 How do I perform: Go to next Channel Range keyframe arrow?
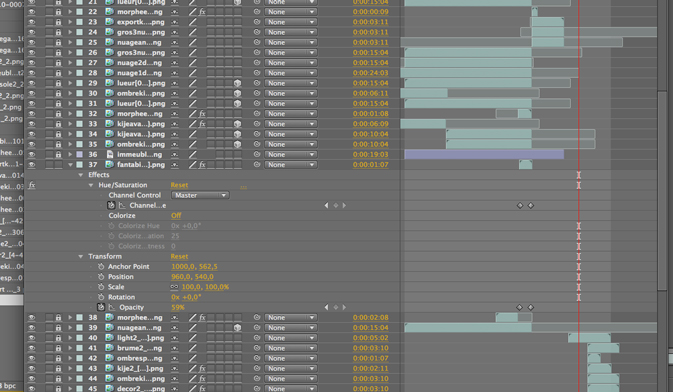coord(344,205)
